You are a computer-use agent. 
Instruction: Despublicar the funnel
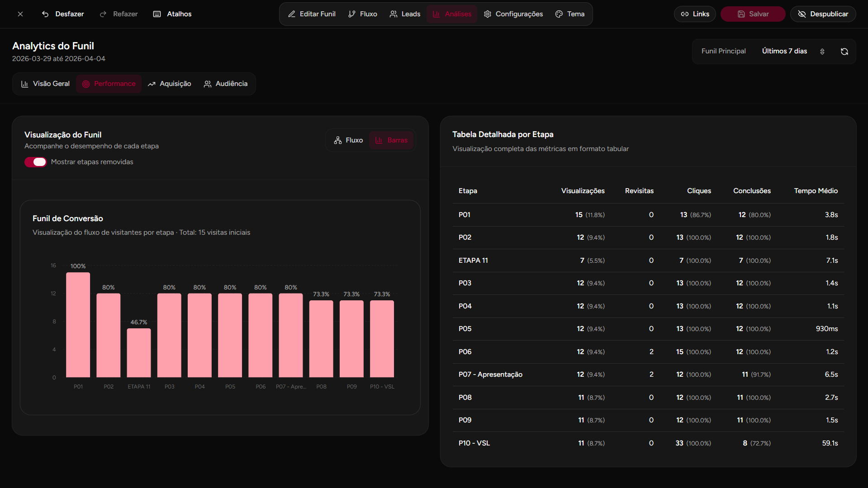pos(823,14)
